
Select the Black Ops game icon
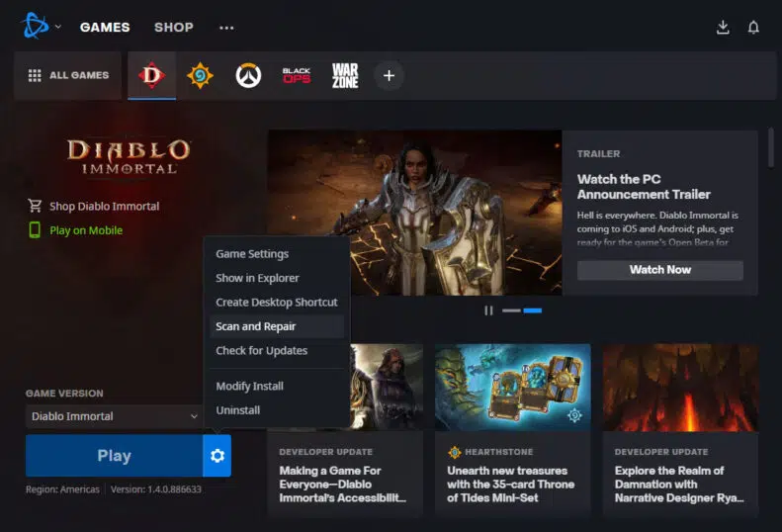click(297, 75)
